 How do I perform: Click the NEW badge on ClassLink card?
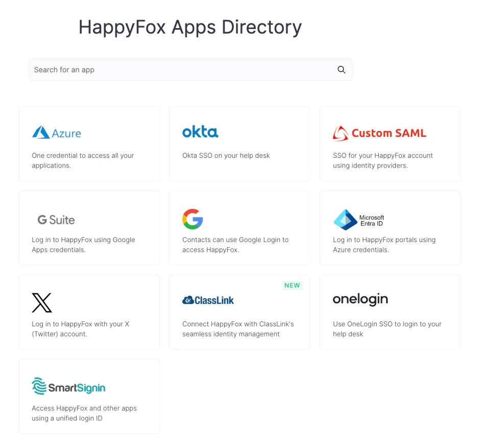(292, 286)
